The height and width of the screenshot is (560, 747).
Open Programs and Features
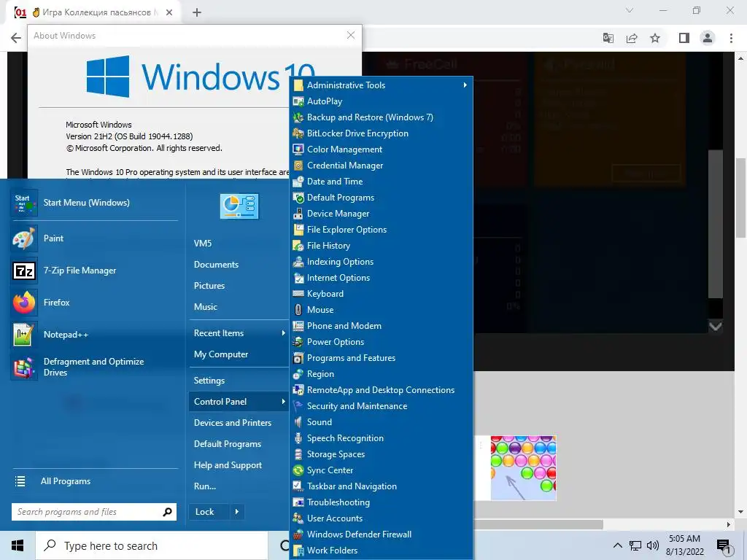(381, 358)
